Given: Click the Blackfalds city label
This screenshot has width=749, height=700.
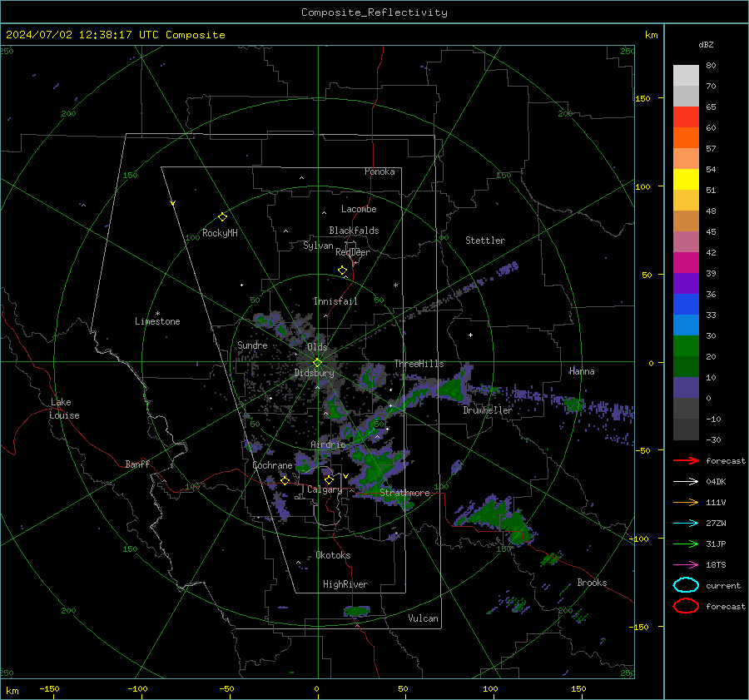Looking at the screenshot, I should click(x=354, y=231).
